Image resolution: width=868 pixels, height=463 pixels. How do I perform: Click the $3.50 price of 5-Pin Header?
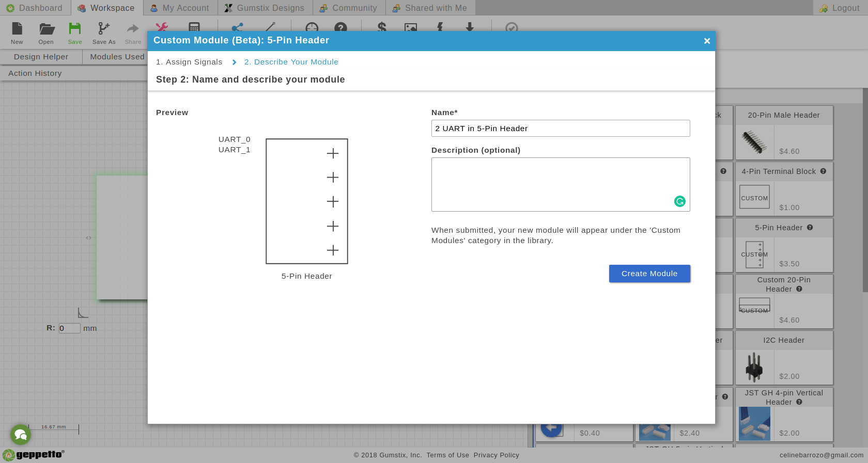789,264
